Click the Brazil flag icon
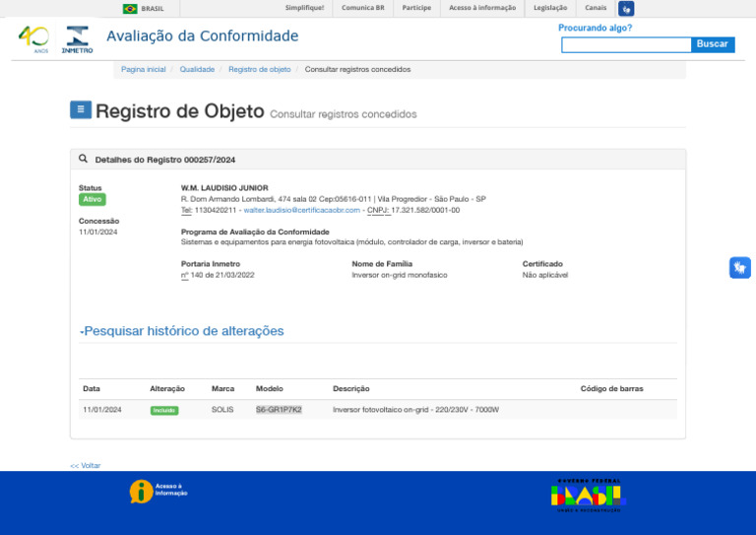756x535 pixels. pos(130,9)
